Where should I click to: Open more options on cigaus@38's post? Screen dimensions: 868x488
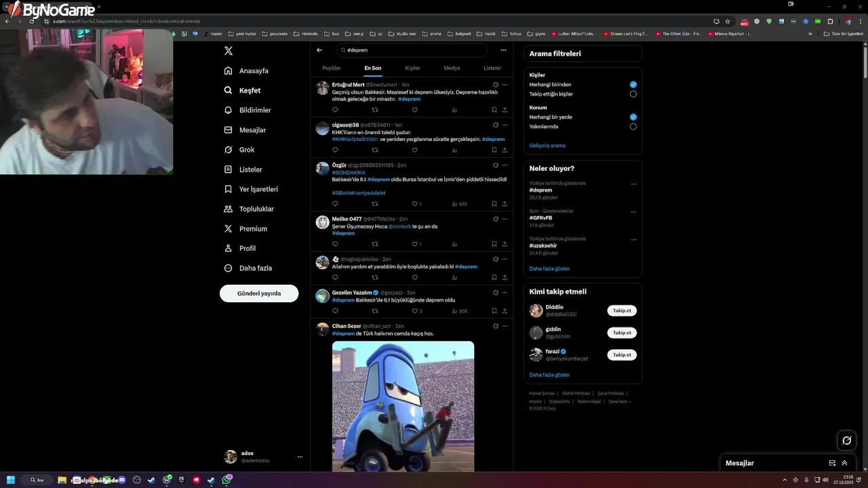point(505,125)
